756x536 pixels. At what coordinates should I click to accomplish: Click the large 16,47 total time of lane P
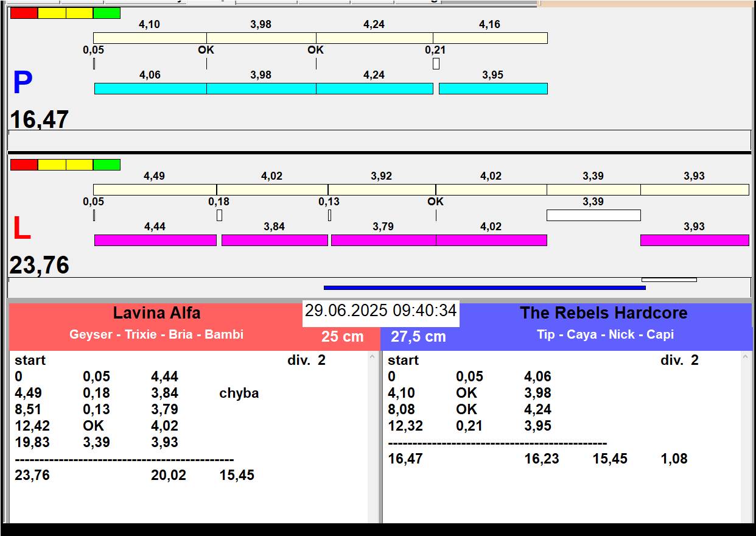[x=39, y=119]
